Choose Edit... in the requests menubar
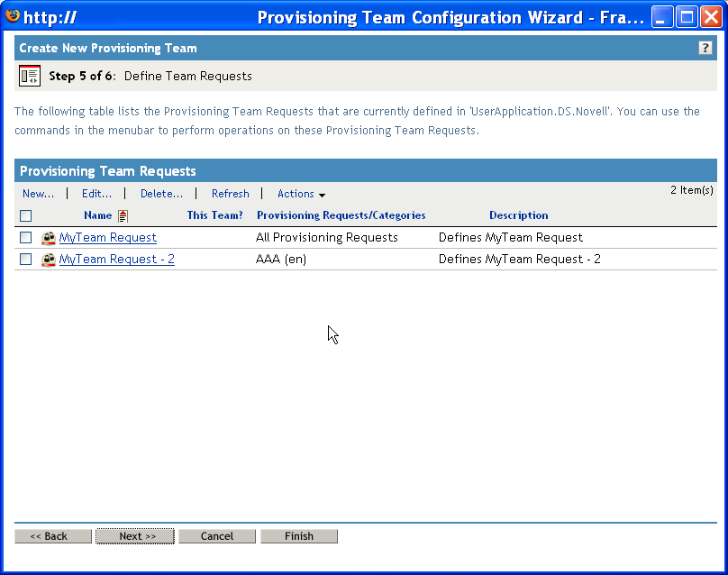The height and width of the screenshot is (575, 728). tap(96, 194)
